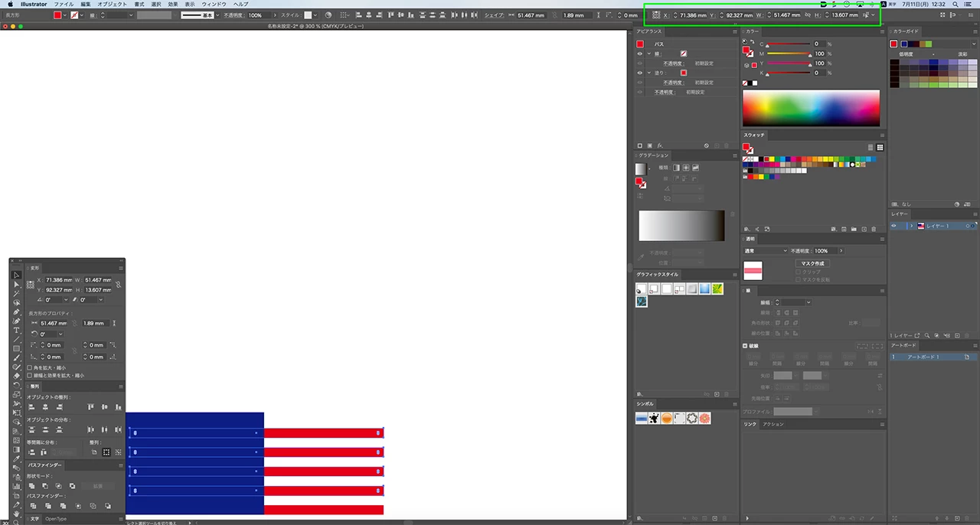The width and height of the screenshot is (980, 525).
Task: Open the 効果 menu
Action: click(x=172, y=4)
